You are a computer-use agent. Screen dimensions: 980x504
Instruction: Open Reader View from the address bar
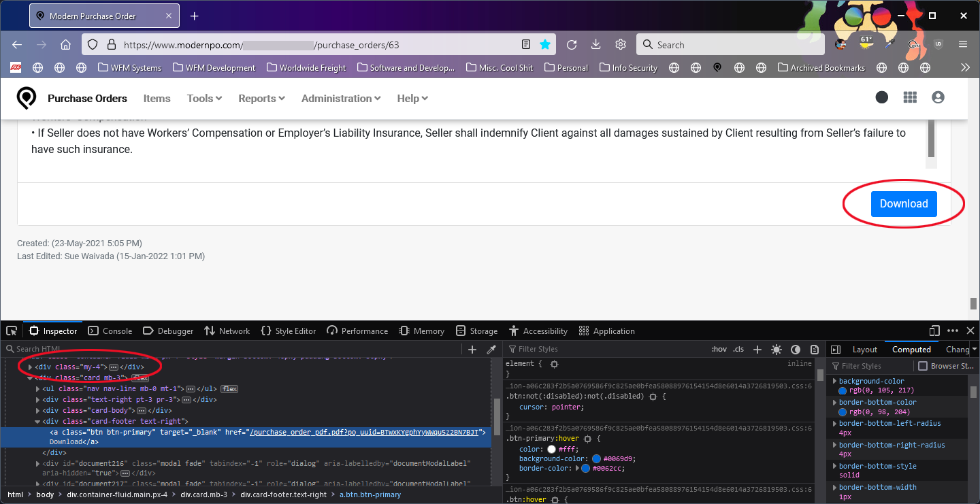pyautogui.click(x=525, y=44)
